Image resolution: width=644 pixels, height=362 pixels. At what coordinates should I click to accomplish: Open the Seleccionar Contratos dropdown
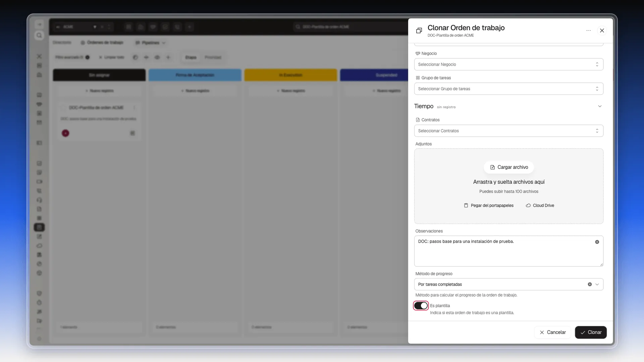click(x=508, y=131)
